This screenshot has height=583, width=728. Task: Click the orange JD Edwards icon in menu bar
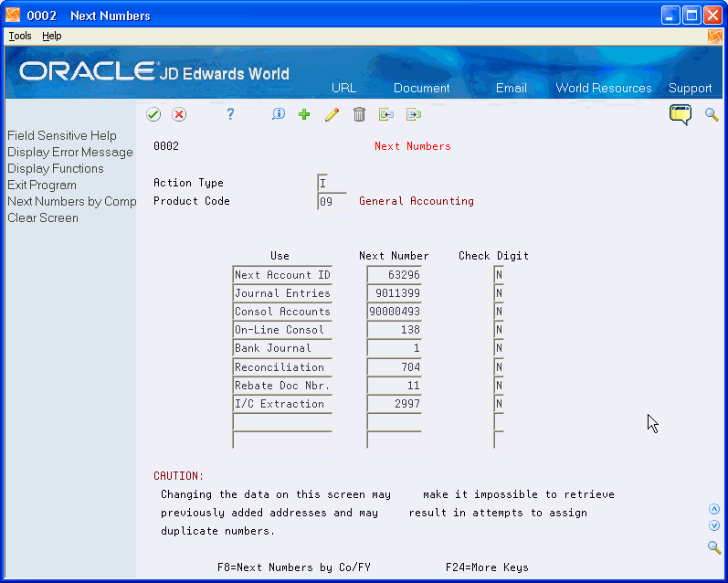715,37
